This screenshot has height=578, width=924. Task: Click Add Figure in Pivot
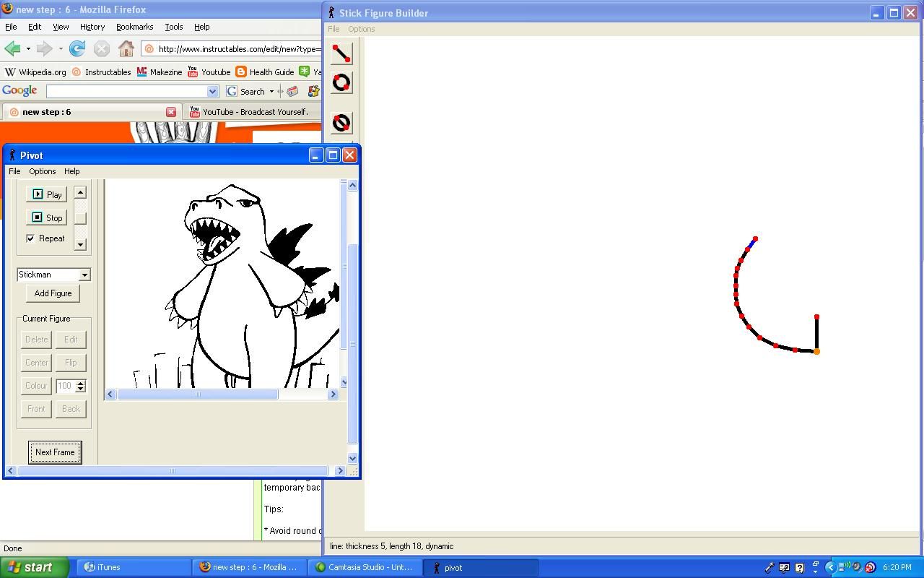pyautogui.click(x=52, y=293)
